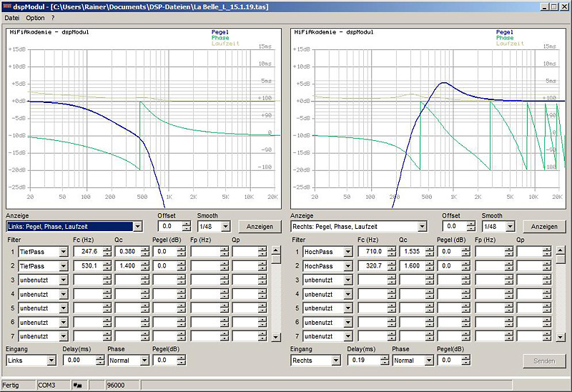
Task: Expand filter 1 TiefPass type dropdown
Action: (64, 252)
